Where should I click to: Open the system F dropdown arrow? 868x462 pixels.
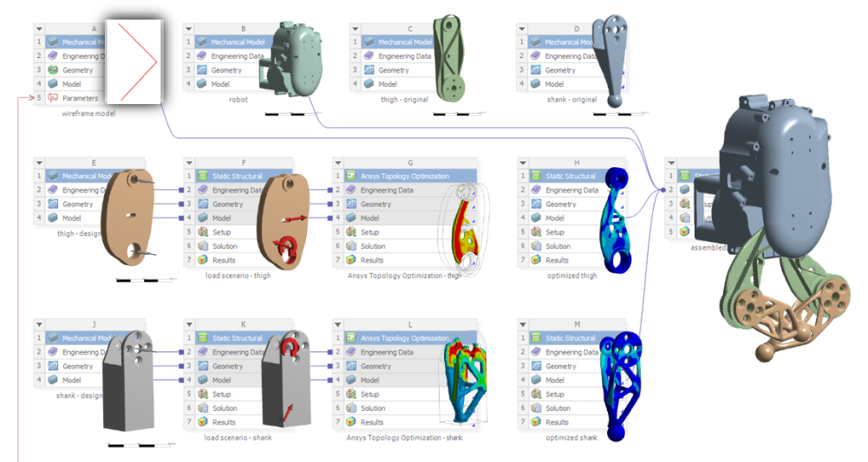189,163
